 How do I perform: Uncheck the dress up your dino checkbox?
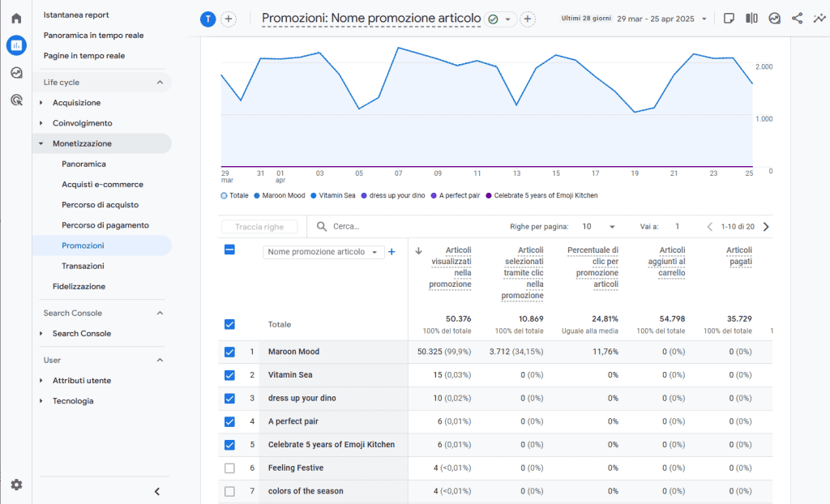point(229,398)
